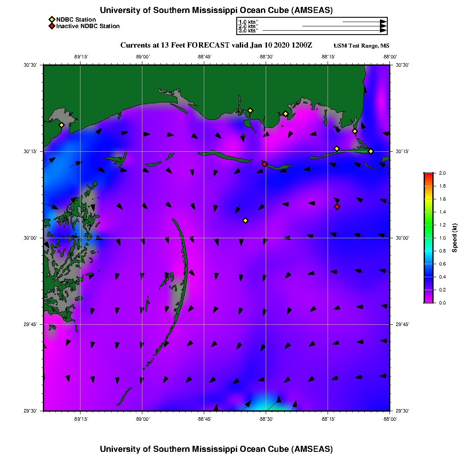This screenshot has width=476, height=454.
Task: Click the 3.0 kts arrowhead in vector legend
Action: [x=383, y=31]
